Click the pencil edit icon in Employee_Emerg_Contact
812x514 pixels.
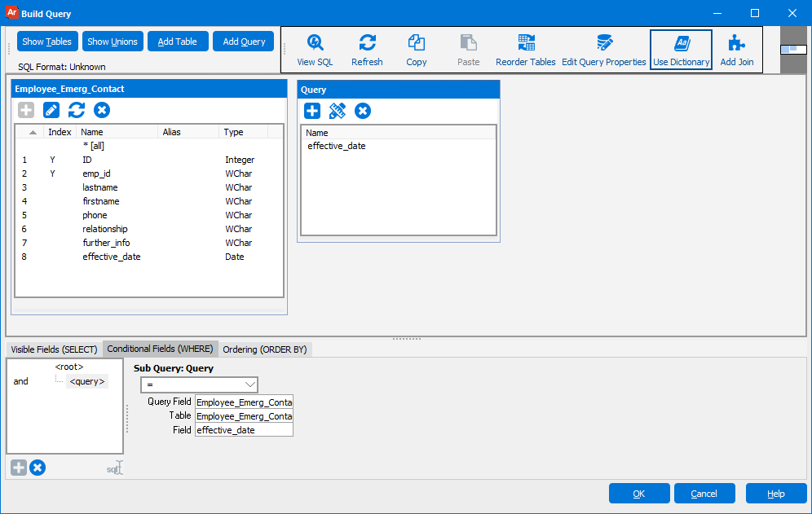(x=51, y=110)
